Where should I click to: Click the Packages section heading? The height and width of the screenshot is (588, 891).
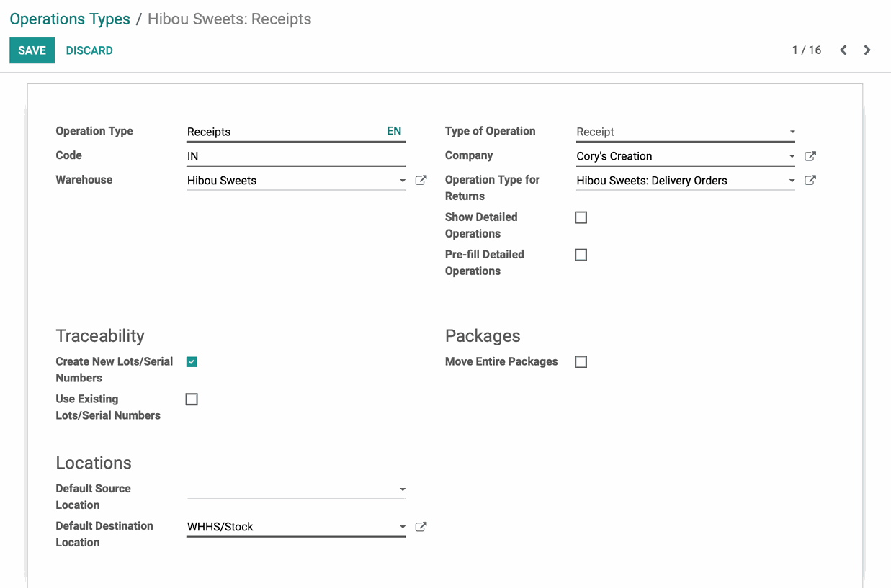click(x=483, y=336)
